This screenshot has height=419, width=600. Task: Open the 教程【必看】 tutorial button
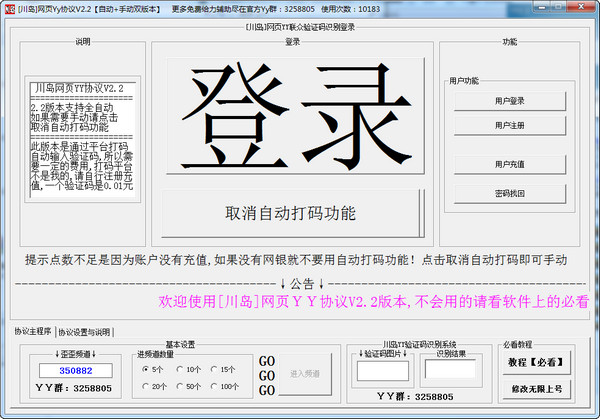coord(537,363)
